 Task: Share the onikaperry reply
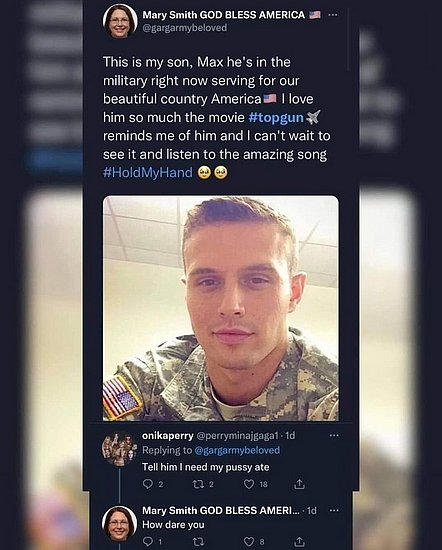point(299,484)
